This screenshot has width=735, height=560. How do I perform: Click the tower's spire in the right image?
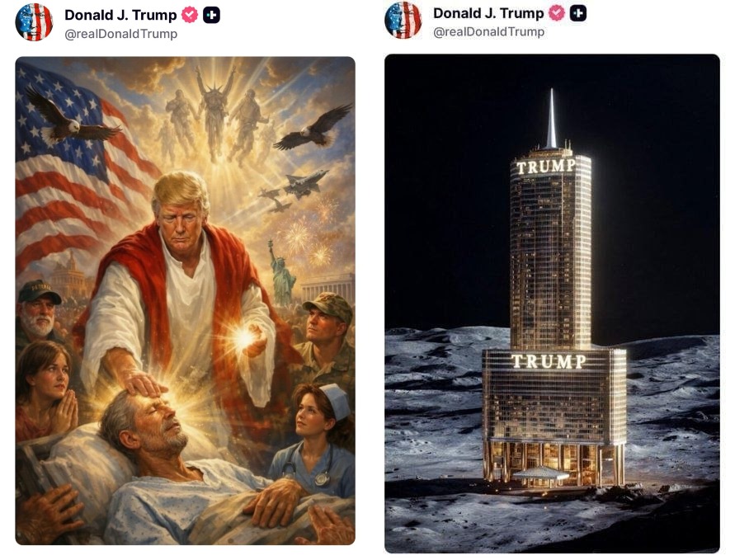pyautogui.click(x=552, y=119)
